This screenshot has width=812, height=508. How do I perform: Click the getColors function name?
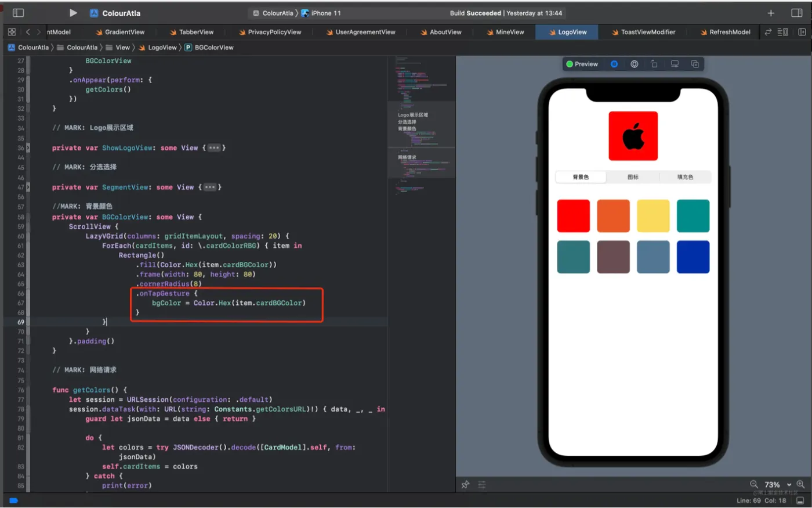91,390
